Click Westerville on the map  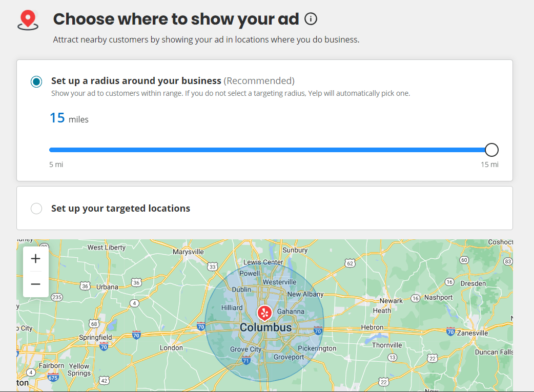tap(279, 282)
